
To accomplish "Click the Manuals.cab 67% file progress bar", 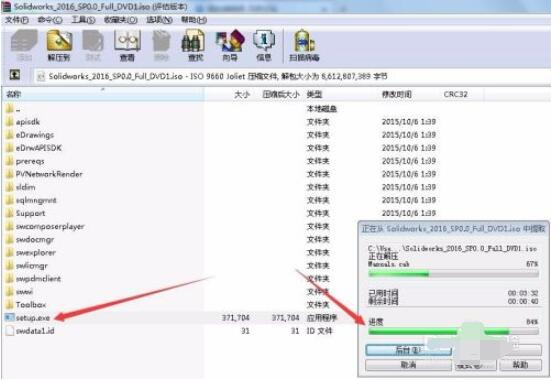I will click(x=454, y=274).
